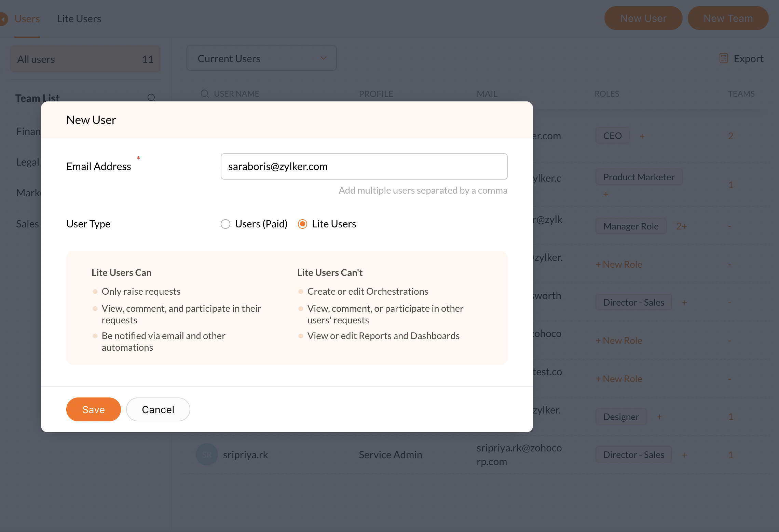This screenshot has width=779, height=532.
Task: Cancel the New User dialog
Action: (158, 409)
